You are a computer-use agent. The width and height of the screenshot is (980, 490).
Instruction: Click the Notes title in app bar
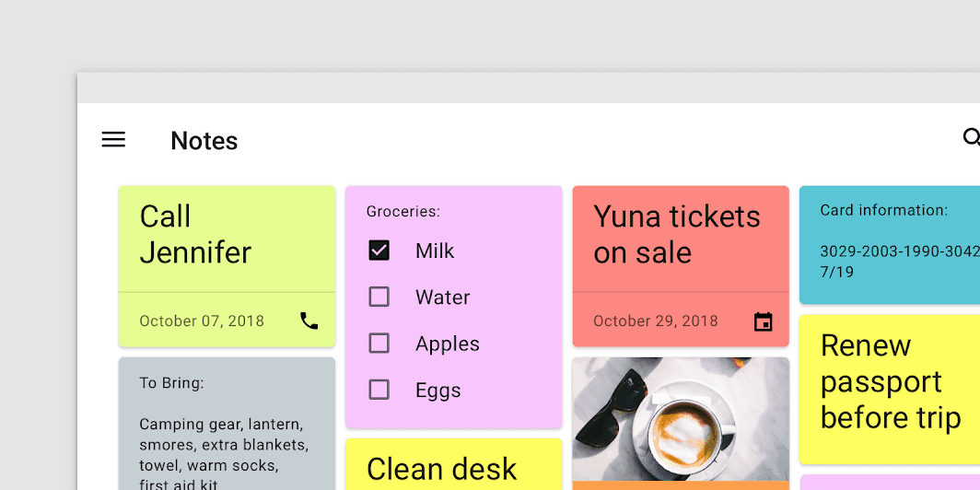[x=204, y=141]
